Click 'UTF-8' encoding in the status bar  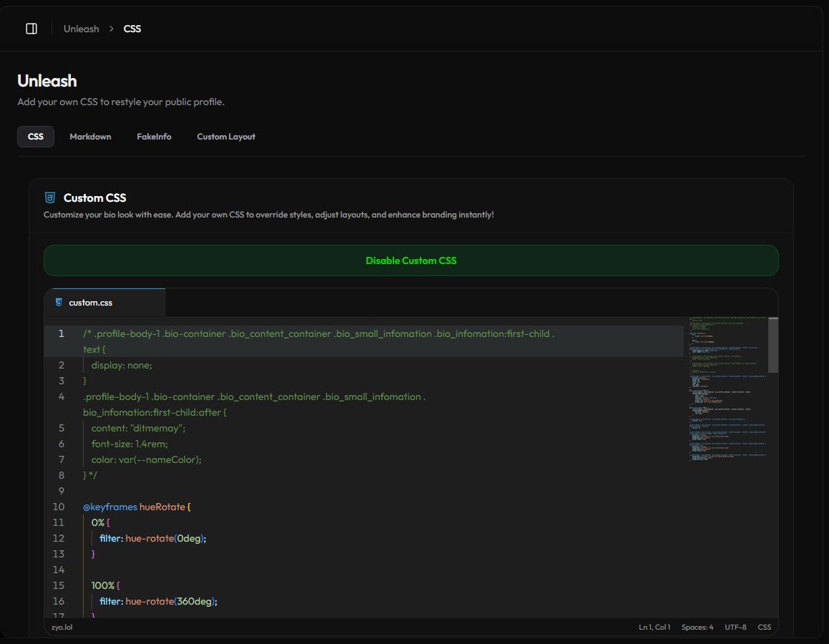(735, 627)
